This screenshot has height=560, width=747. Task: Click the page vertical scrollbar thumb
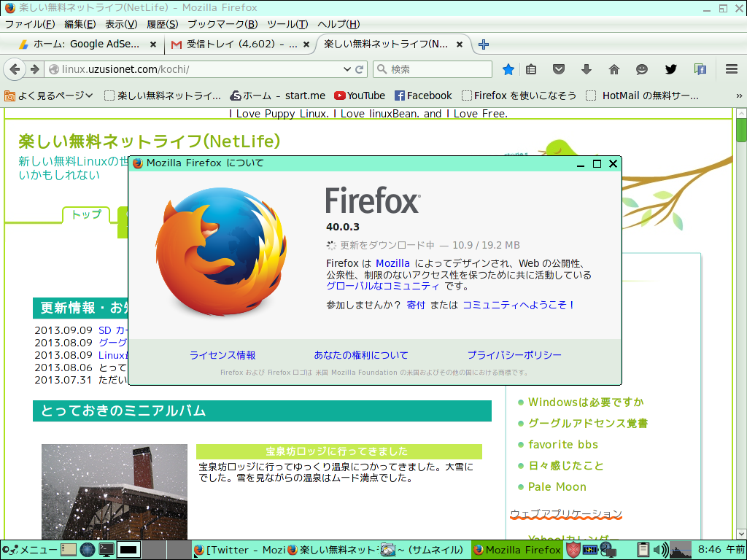741,130
